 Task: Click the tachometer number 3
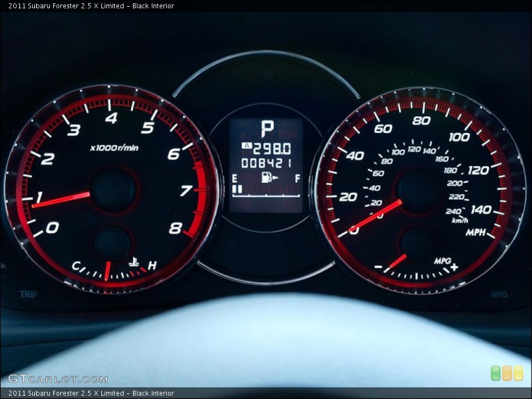click(74, 130)
